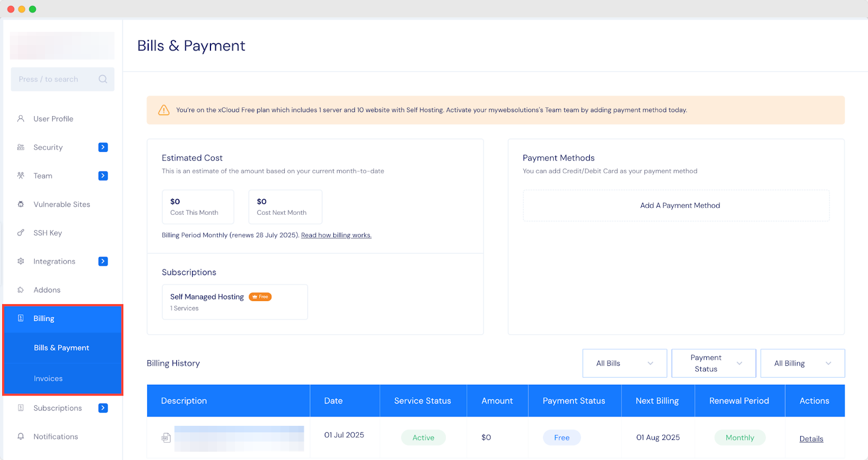Screen dimensions: 868x460
Task: Open the Read how billing works link
Action: pyautogui.click(x=336, y=235)
